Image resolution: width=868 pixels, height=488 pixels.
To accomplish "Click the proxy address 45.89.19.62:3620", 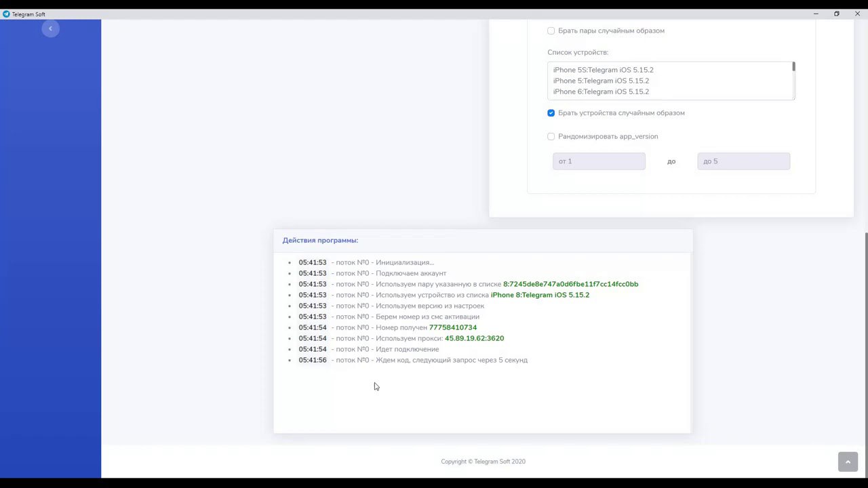I will [474, 338].
